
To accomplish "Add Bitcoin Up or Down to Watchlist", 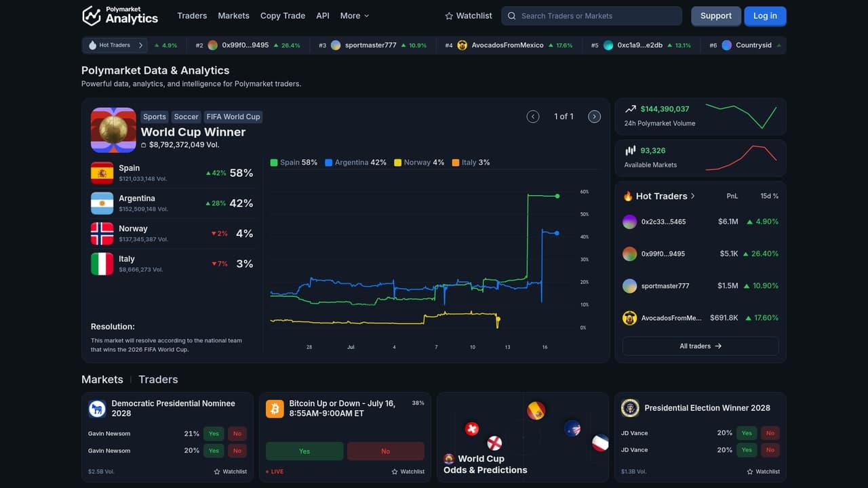I will (x=408, y=471).
